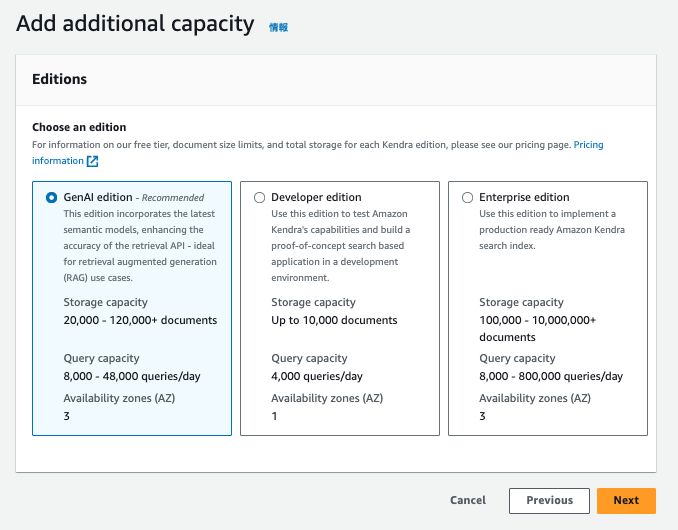Cancel adding additional capacity
Image resolution: width=678 pixels, height=530 pixels.
coord(468,501)
